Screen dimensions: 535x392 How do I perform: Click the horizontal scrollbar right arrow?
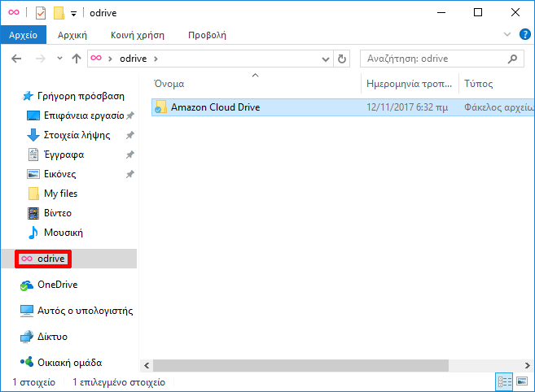(x=528, y=366)
